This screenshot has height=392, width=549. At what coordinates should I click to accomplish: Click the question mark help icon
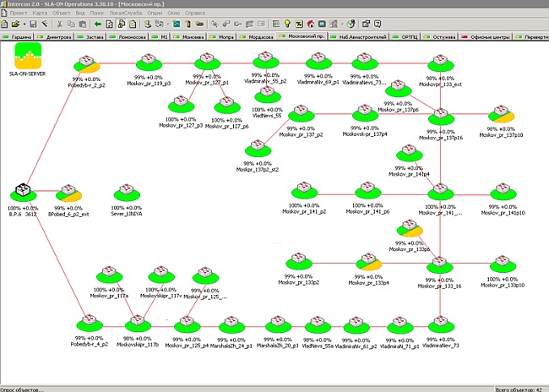(x=378, y=24)
